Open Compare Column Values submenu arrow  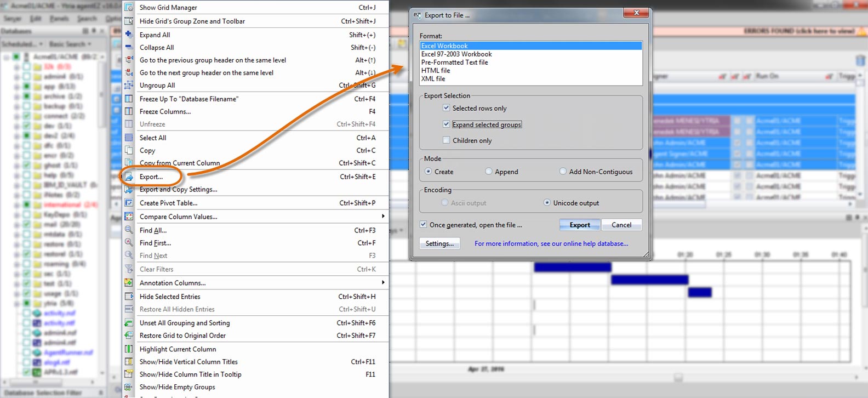tap(383, 217)
